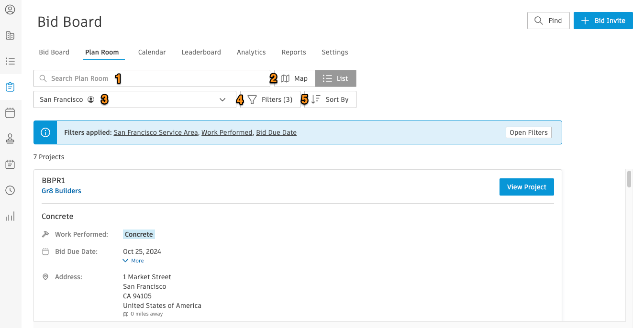Open Gr8 Builders link
The width and height of the screenshot is (644, 328).
pos(61,190)
